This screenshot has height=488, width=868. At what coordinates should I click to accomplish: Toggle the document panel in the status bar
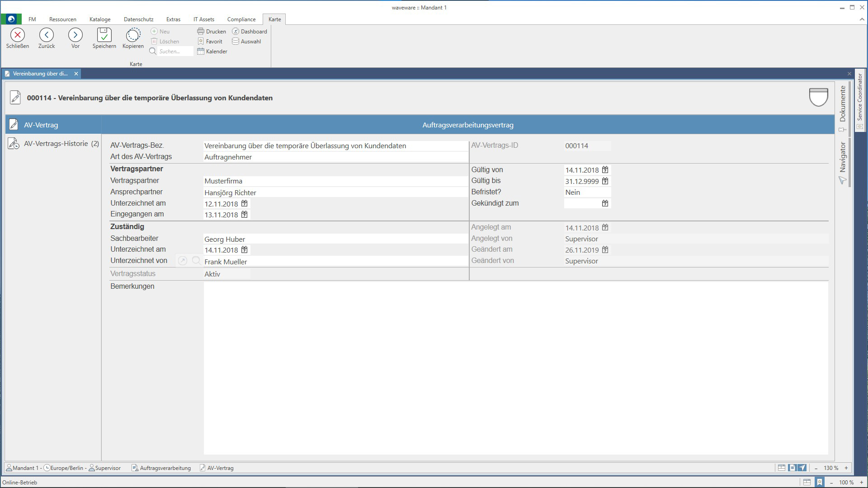coord(792,468)
